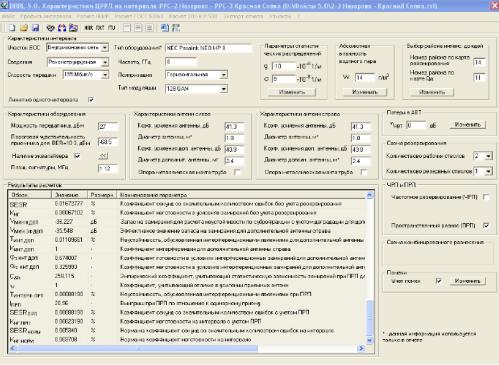The image size is (499, 365).
Task: Click the ITU calculation toolbar button
Action: coord(111,28)
